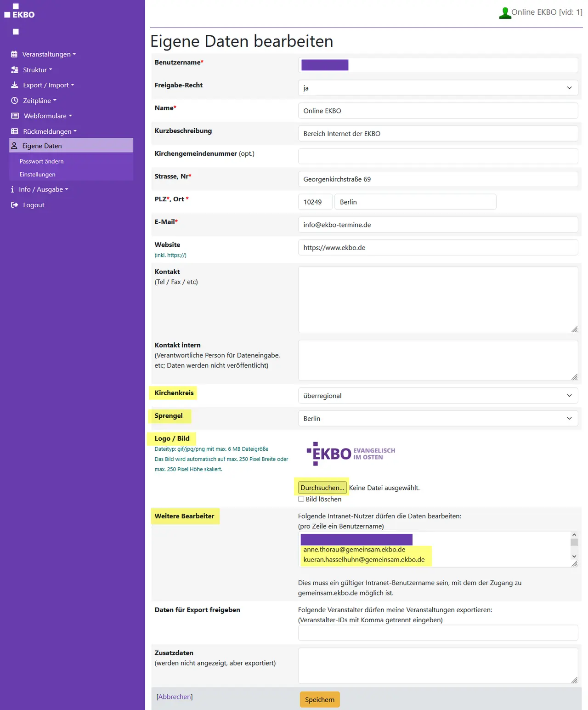Click the Strasse, Nr input field

(x=438, y=179)
